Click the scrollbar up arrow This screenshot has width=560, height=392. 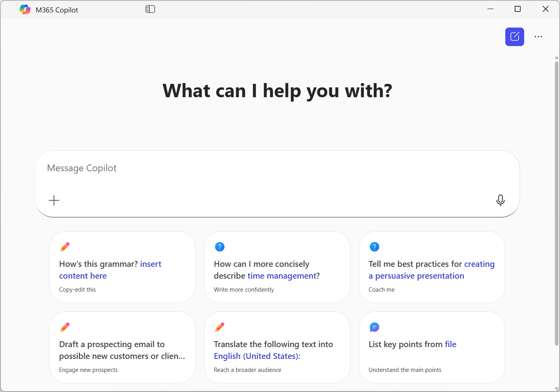[x=556, y=58]
